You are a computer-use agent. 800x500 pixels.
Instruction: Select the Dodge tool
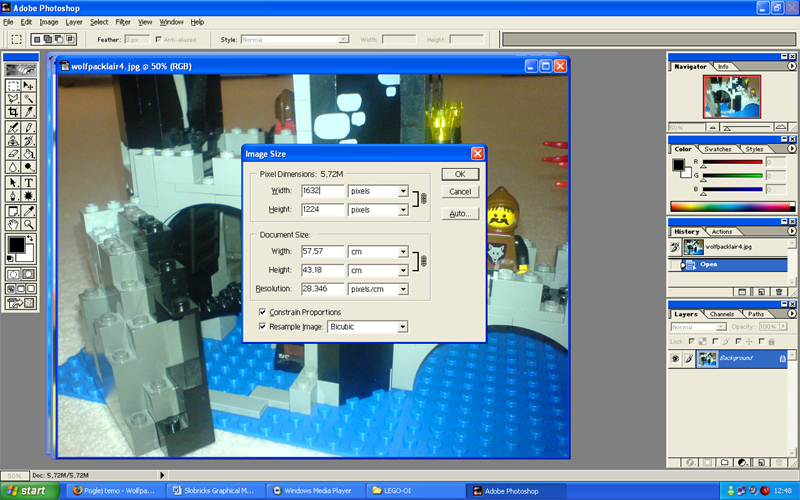click(29, 167)
